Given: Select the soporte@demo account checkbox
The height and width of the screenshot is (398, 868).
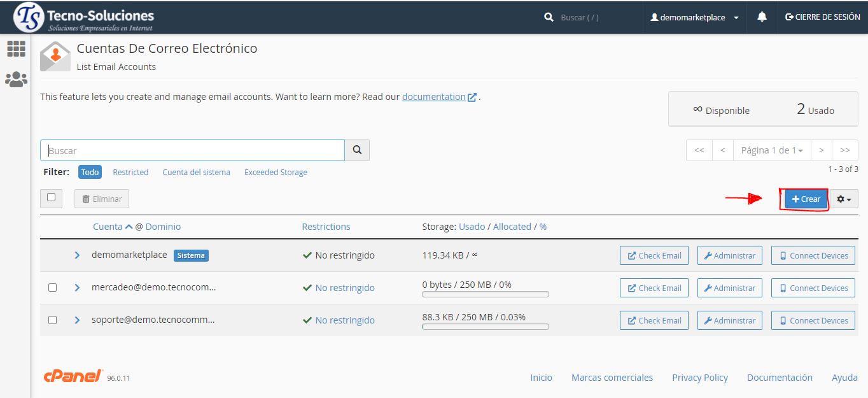Looking at the screenshot, I should (x=53, y=320).
